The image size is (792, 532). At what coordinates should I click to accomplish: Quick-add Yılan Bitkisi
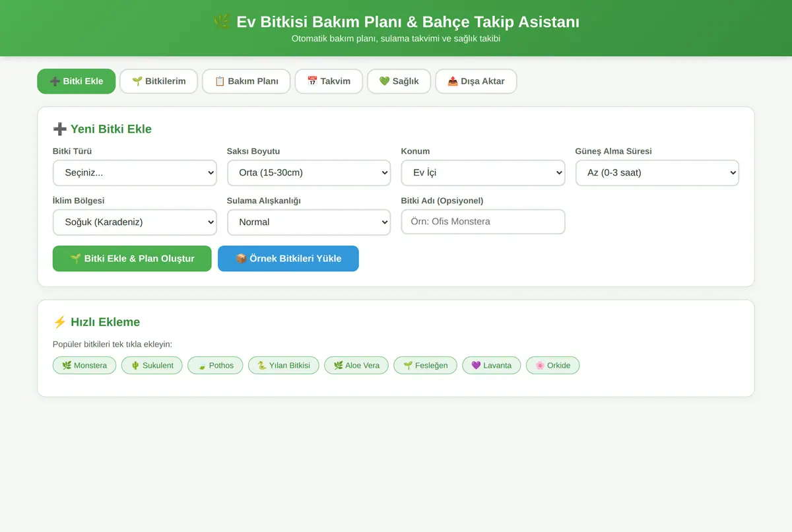click(284, 365)
